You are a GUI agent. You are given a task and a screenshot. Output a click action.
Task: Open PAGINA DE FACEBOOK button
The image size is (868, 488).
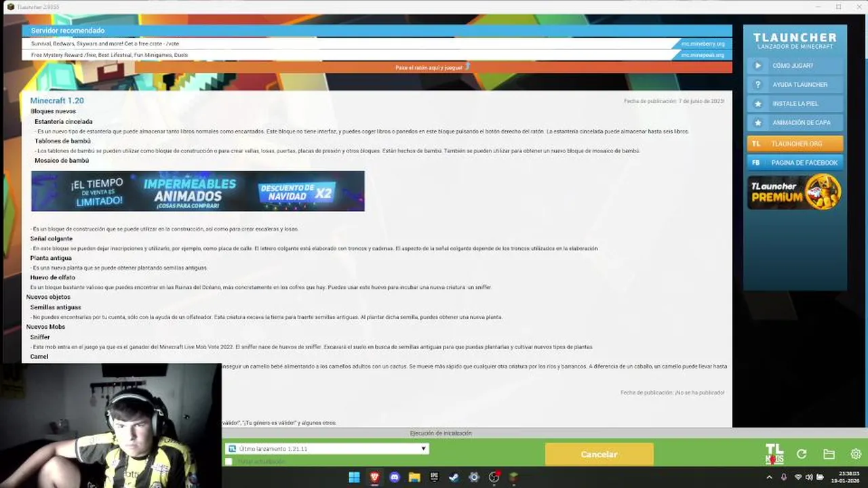click(x=795, y=163)
